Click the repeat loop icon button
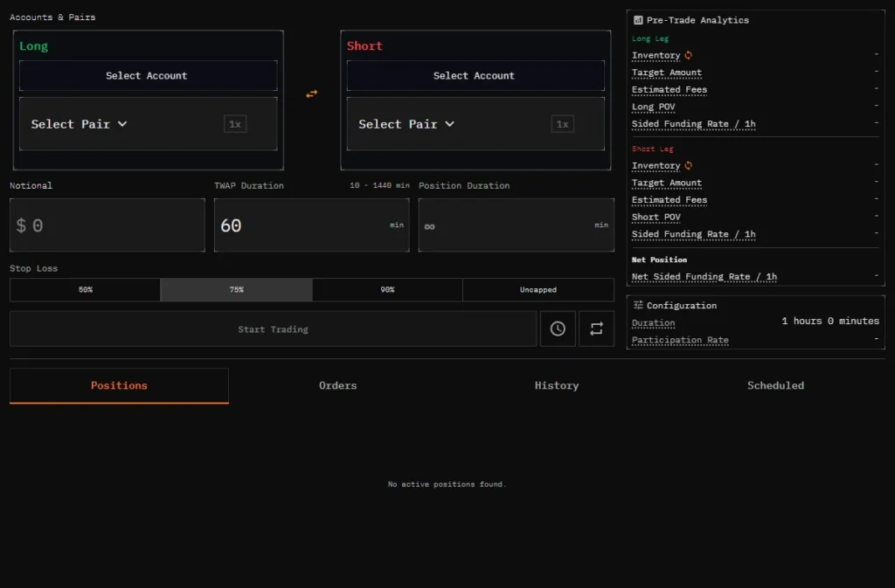The image size is (895, 588). pos(596,329)
